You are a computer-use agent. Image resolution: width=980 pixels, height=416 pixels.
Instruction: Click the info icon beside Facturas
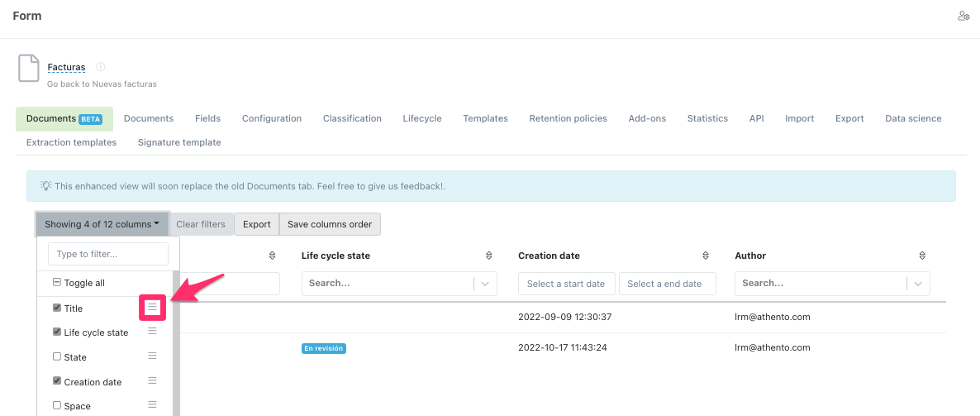point(101,67)
